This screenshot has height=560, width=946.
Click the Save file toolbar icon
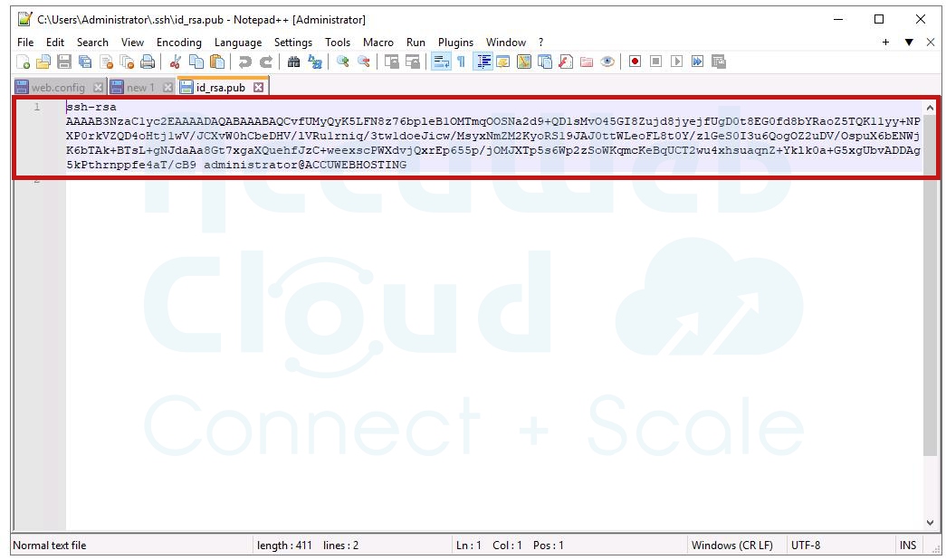pyautogui.click(x=64, y=62)
